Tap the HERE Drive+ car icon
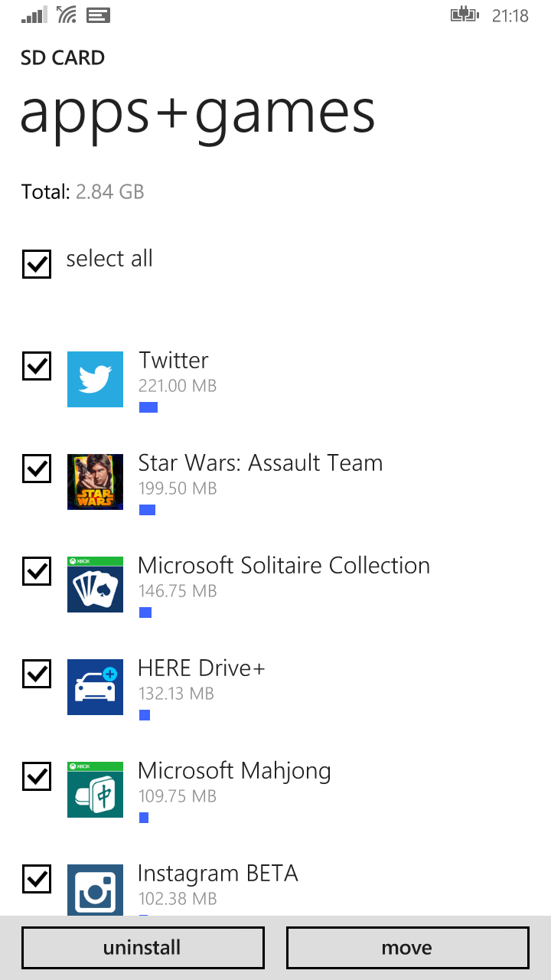The width and height of the screenshot is (551, 980). (95, 687)
